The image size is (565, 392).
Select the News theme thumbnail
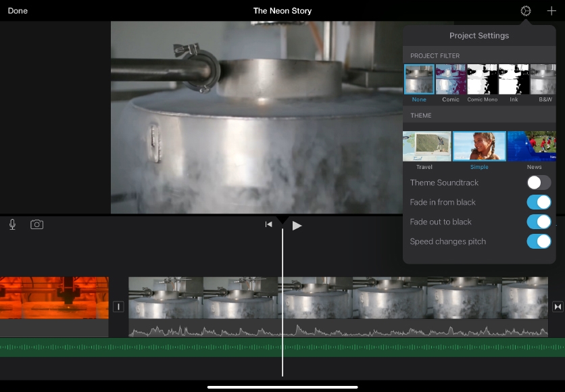[x=533, y=146]
